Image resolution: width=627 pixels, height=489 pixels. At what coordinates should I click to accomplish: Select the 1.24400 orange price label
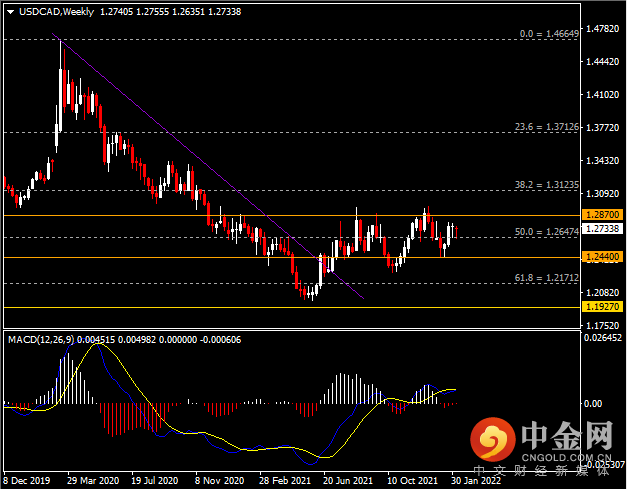click(x=602, y=257)
